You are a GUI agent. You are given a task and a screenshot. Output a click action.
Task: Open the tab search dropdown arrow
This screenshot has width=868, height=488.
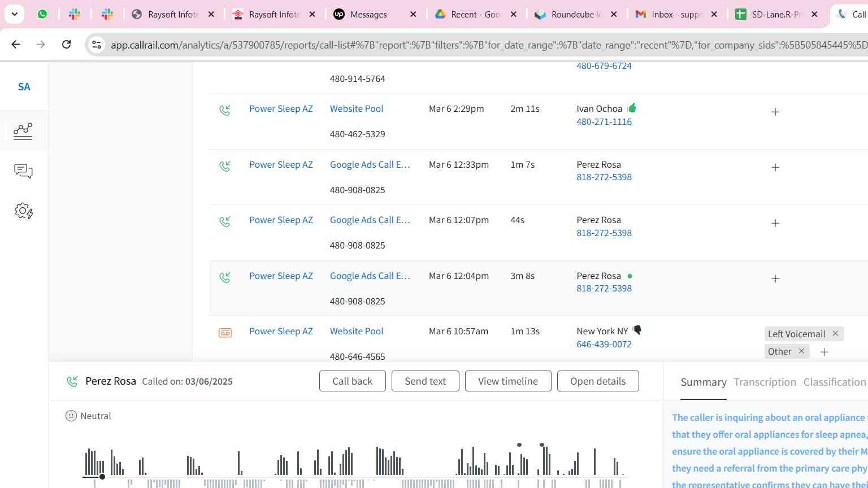14,14
